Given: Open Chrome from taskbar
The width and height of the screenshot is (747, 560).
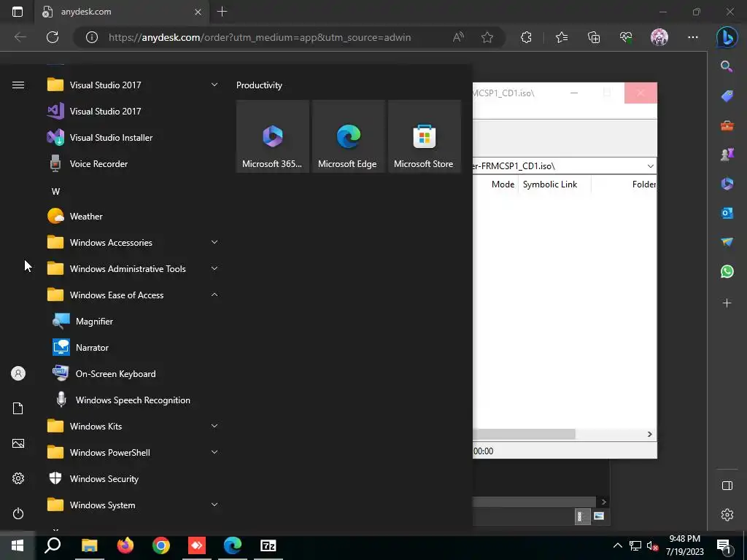Looking at the screenshot, I should coord(161,545).
